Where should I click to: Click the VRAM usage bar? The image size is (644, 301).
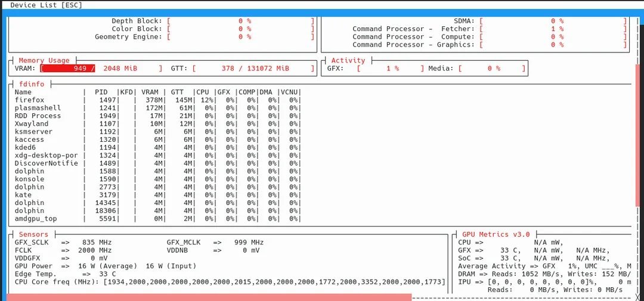click(x=101, y=68)
